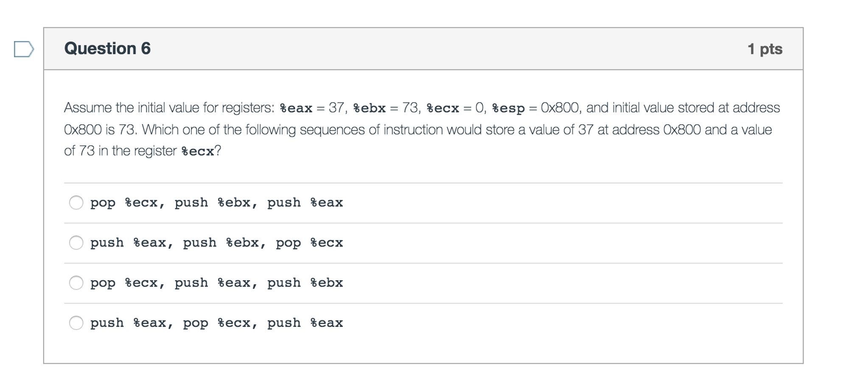Select radio for "pop %ecx, push %ebx, push %eax"
Viewport: 868px width, 374px height.
[x=76, y=203]
